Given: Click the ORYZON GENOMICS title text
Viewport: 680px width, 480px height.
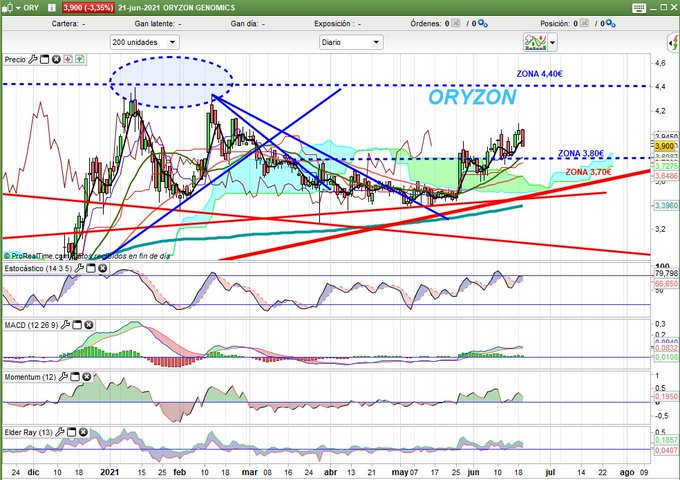Looking at the screenshot, I should tap(199, 8).
